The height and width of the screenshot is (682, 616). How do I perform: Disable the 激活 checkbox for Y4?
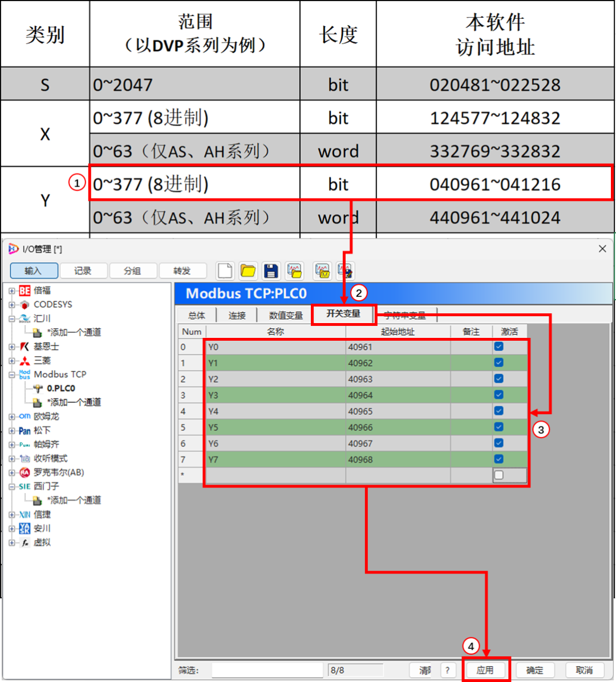pos(499,411)
